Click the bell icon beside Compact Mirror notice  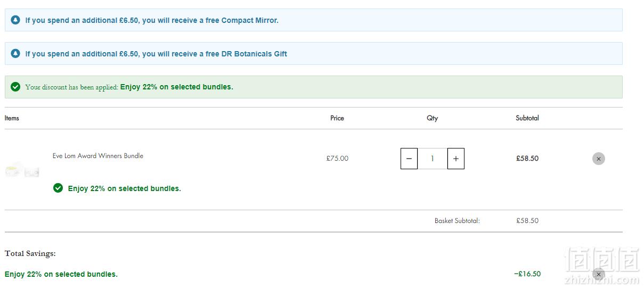tap(15, 20)
